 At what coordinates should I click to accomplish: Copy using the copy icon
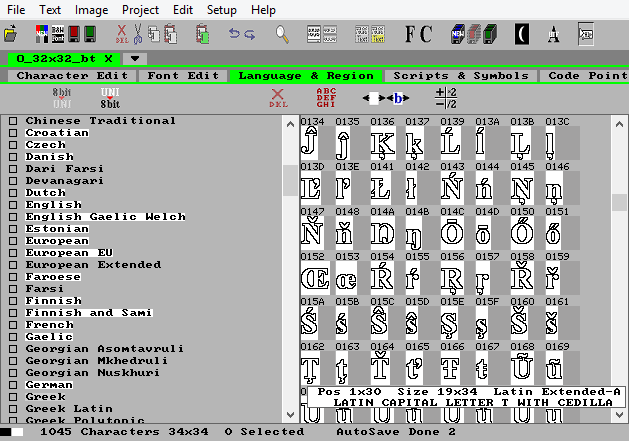tap(154, 34)
